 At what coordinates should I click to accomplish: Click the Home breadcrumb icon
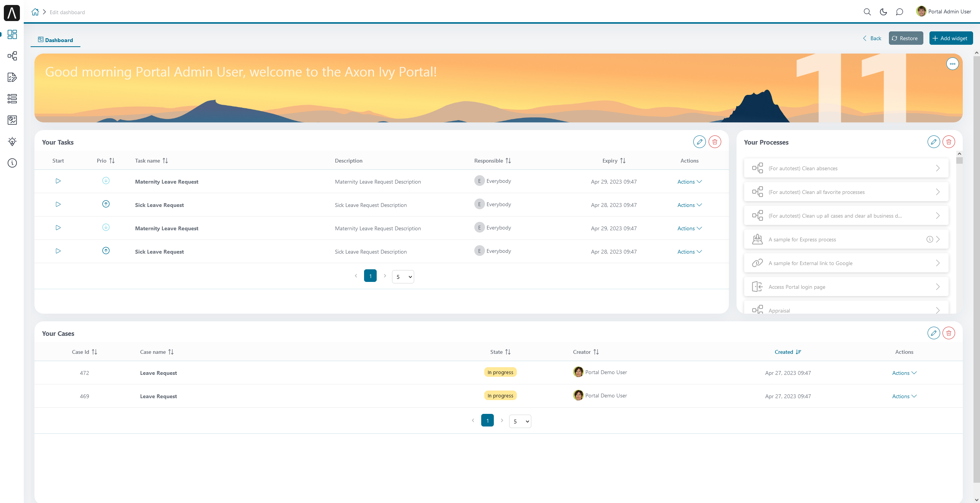(35, 12)
